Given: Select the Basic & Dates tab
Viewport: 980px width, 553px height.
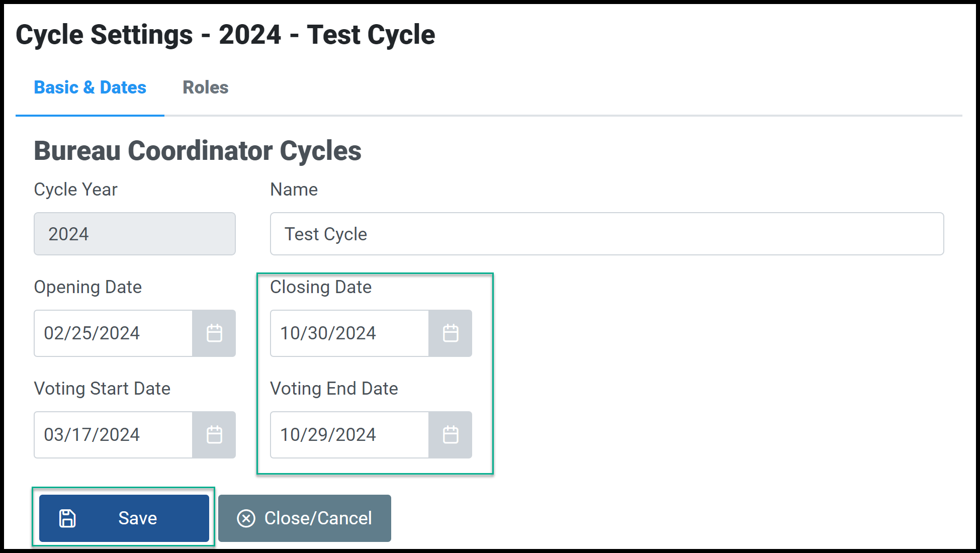Looking at the screenshot, I should tap(90, 87).
